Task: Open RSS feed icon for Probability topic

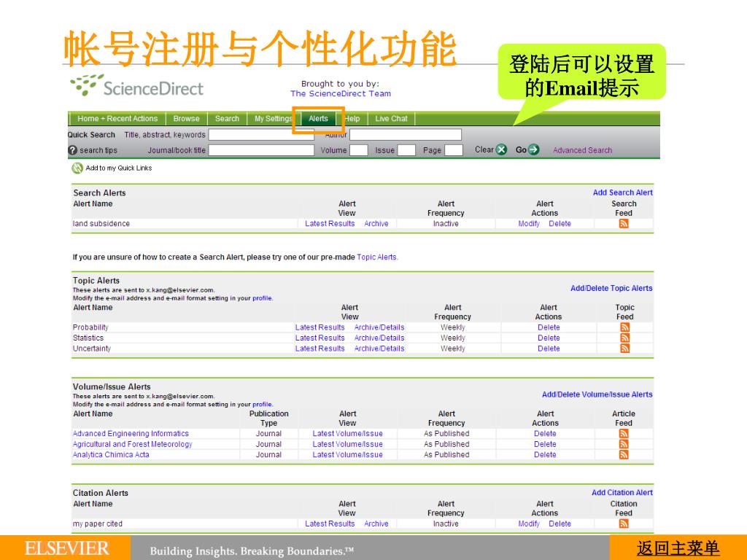Action: pyautogui.click(x=624, y=327)
